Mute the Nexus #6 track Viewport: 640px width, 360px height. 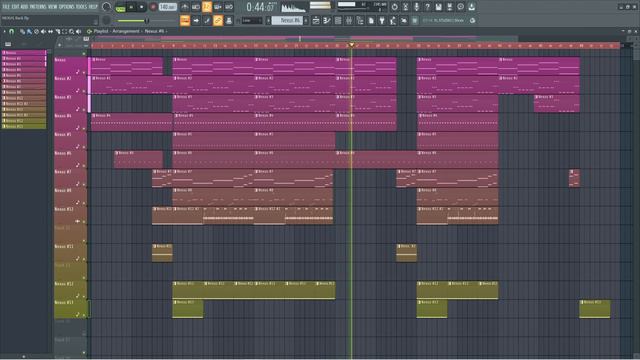pos(84,166)
